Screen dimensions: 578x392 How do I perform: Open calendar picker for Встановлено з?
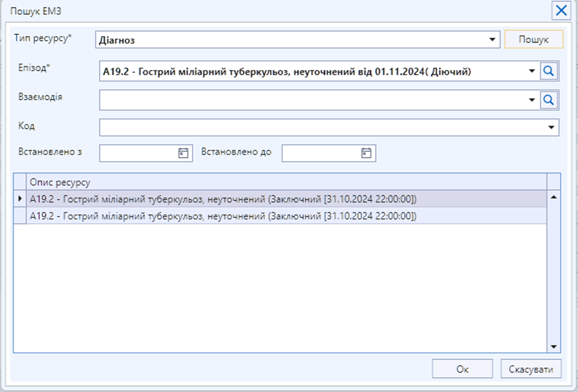pos(183,153)
